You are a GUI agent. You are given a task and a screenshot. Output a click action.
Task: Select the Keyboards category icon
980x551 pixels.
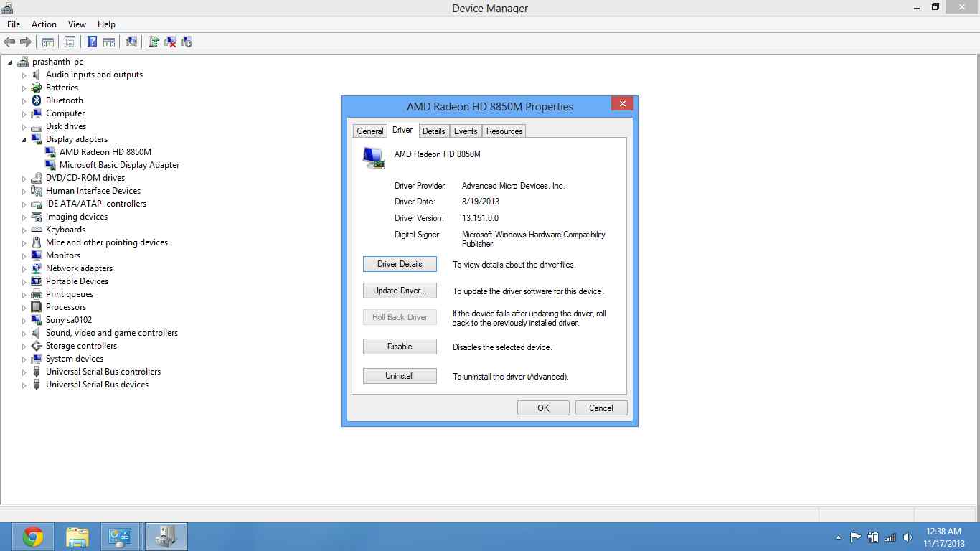[37, 230]
